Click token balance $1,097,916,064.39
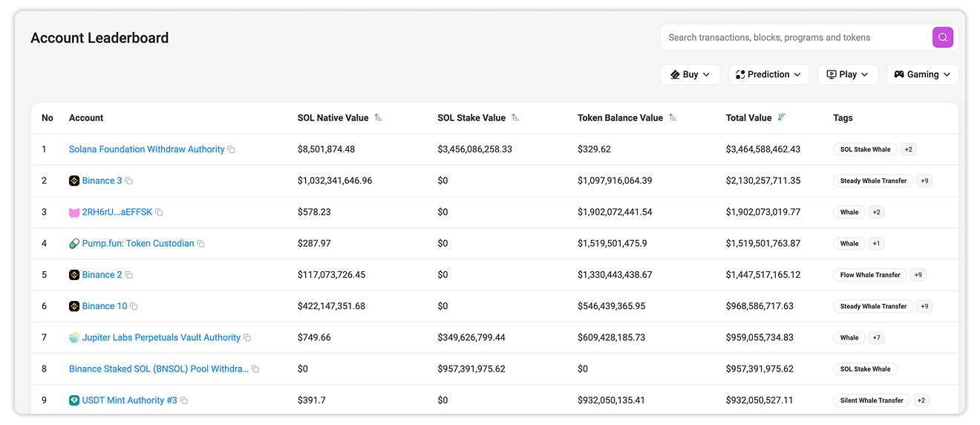This screenshot has width=980, height=425. 615,181
